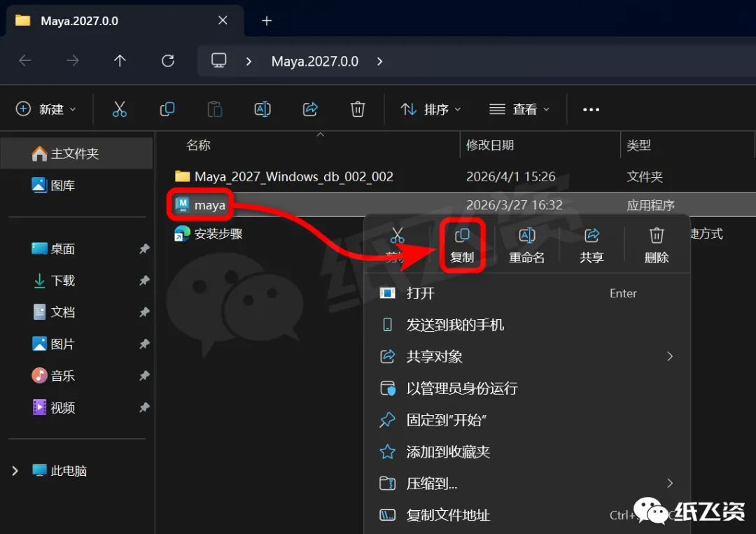Screen dimensions: 756x534
Task: Click the Maya.2027.0.0 breadcrumb
Action: point(315,61)
